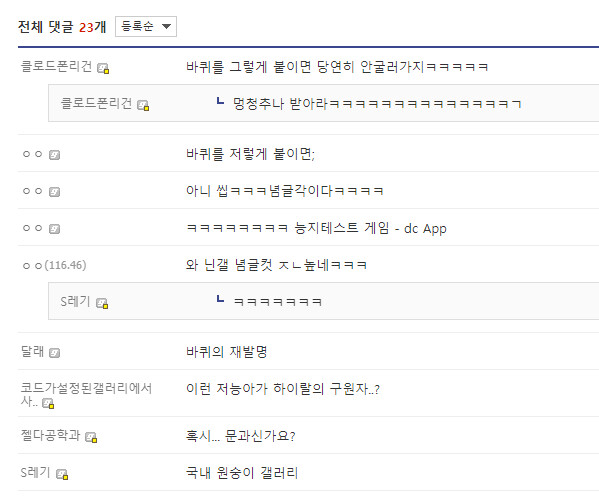Click comment '능지테스트 게임 - dc App'
The image size is (599, 496).
(x=316, y=228)
